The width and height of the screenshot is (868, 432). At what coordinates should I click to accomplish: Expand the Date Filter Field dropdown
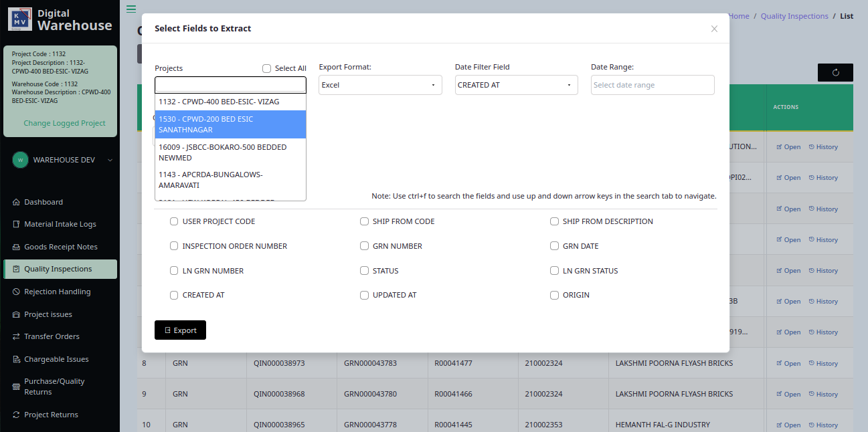516,85
